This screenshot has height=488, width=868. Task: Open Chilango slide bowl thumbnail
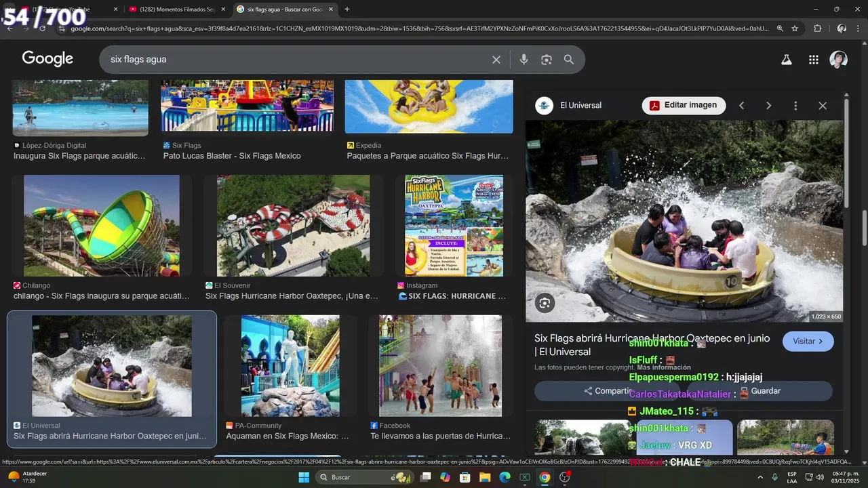[102, 226]
